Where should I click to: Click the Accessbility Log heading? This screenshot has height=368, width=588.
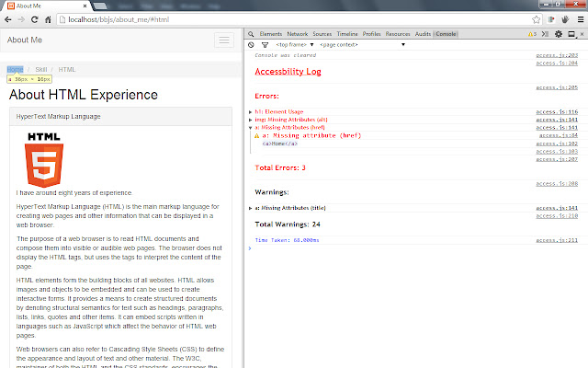click(288, 72)
